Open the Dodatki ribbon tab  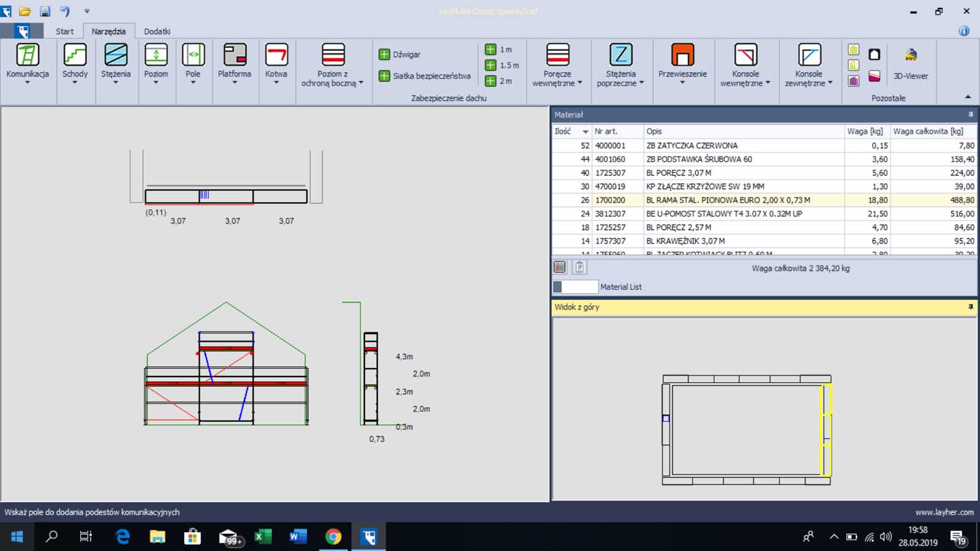157,31
